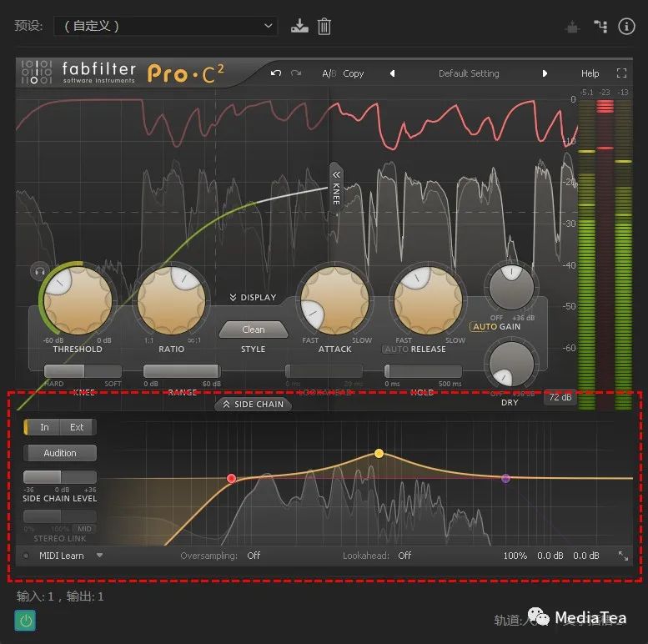The height and width of the screenshot is (644, 648).
Task: Click the Lookahead slider
Action: click(324, 370)
